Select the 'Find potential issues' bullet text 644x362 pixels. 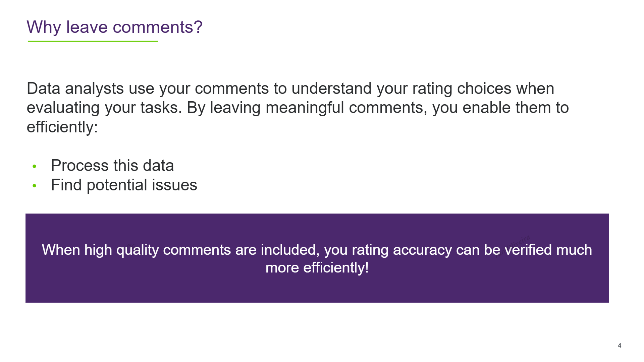(x=124, y=185)
